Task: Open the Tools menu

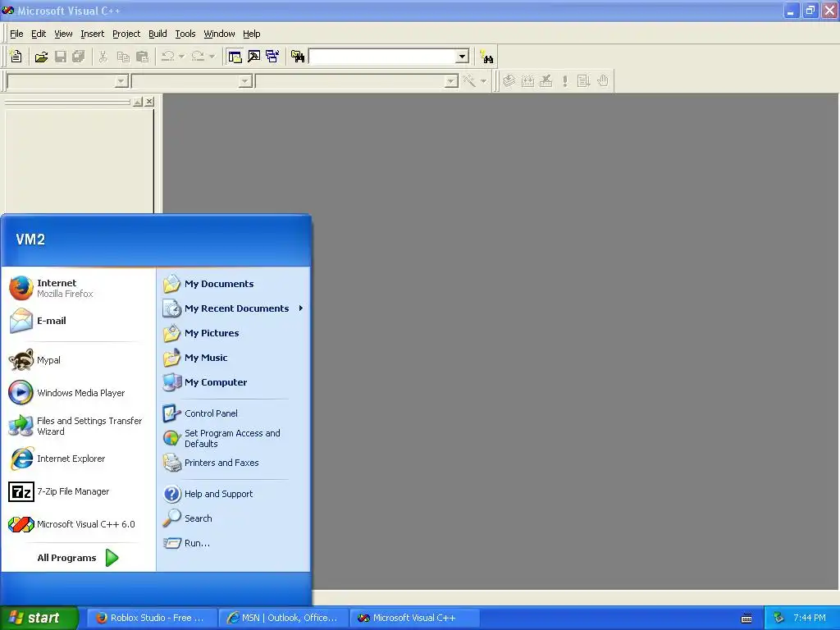Action: tap(185, 34)
